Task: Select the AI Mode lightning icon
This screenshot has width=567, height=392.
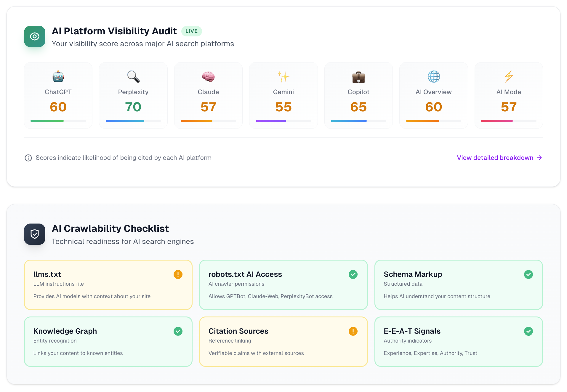Action: [x=509, y=76]
